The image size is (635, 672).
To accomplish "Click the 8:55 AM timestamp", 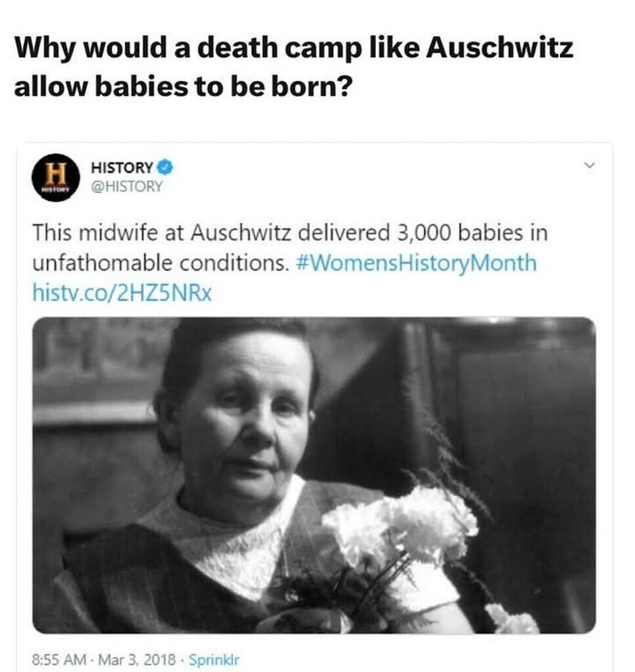I will coord(59,659).
